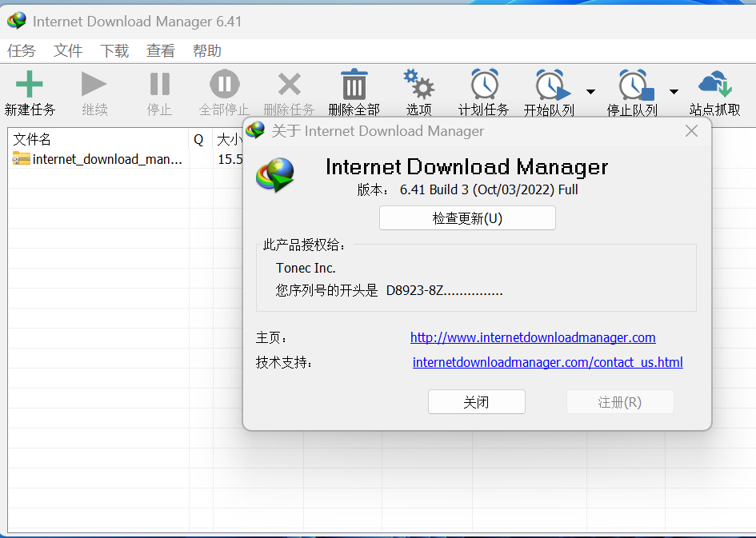Screen dimensions: 756x538
Task: Open 计划任务 scheduler clock icon
Action: pyautogui.click(x=484, y=84)
